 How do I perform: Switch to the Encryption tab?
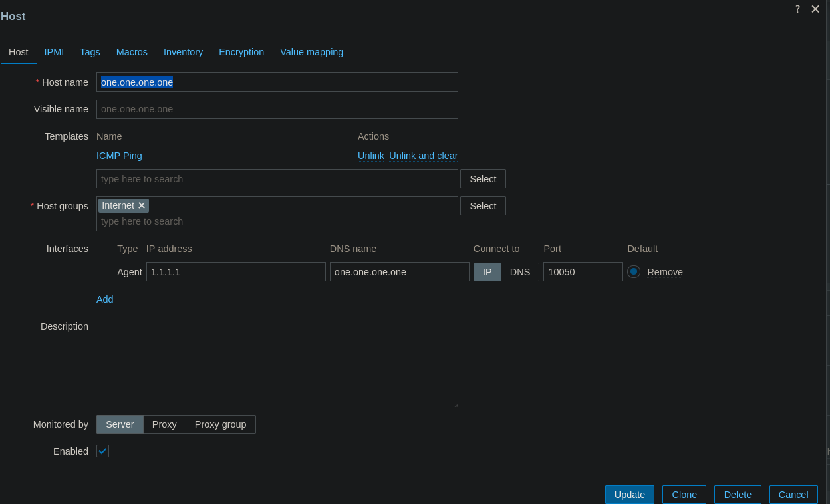[241, 52]
